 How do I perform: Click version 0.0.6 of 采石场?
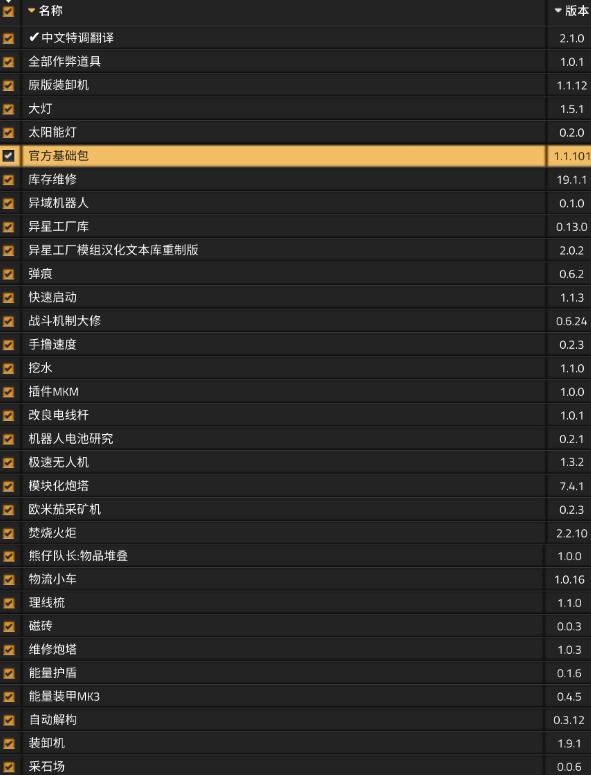569,767
